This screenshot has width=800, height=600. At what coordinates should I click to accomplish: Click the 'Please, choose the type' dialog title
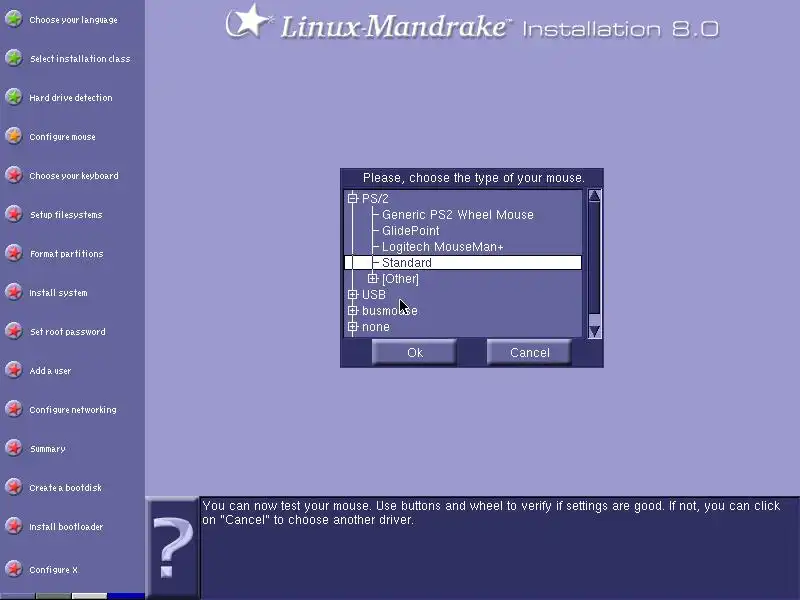click(x=473, y=178)
